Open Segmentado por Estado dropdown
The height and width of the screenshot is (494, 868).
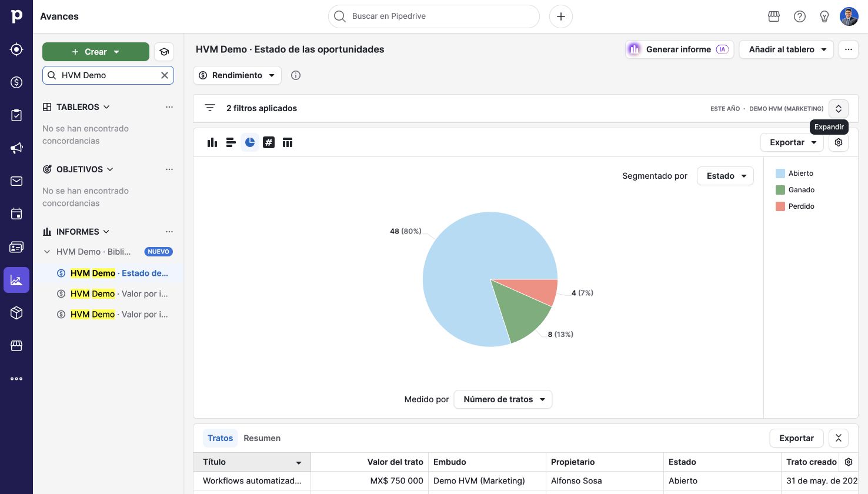[x=725, y=176]
